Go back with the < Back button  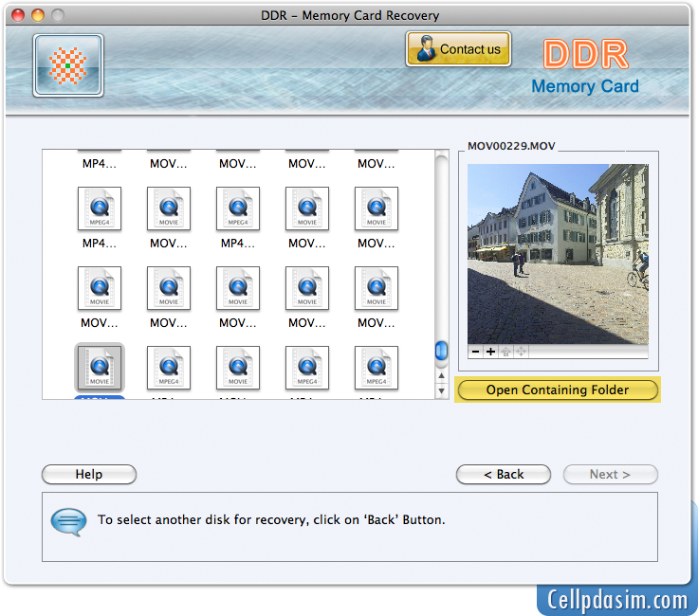(504, 474)
